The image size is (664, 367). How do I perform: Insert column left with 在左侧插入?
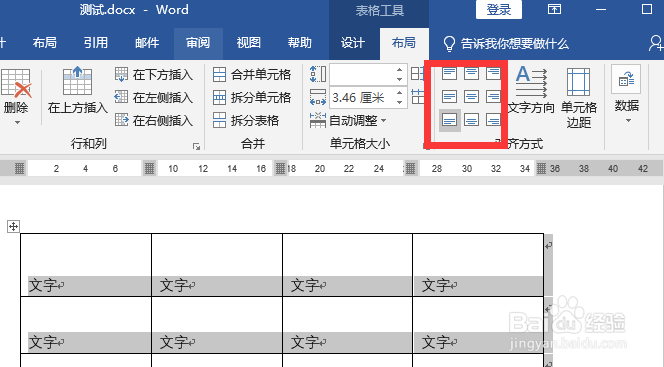[154, 97]
